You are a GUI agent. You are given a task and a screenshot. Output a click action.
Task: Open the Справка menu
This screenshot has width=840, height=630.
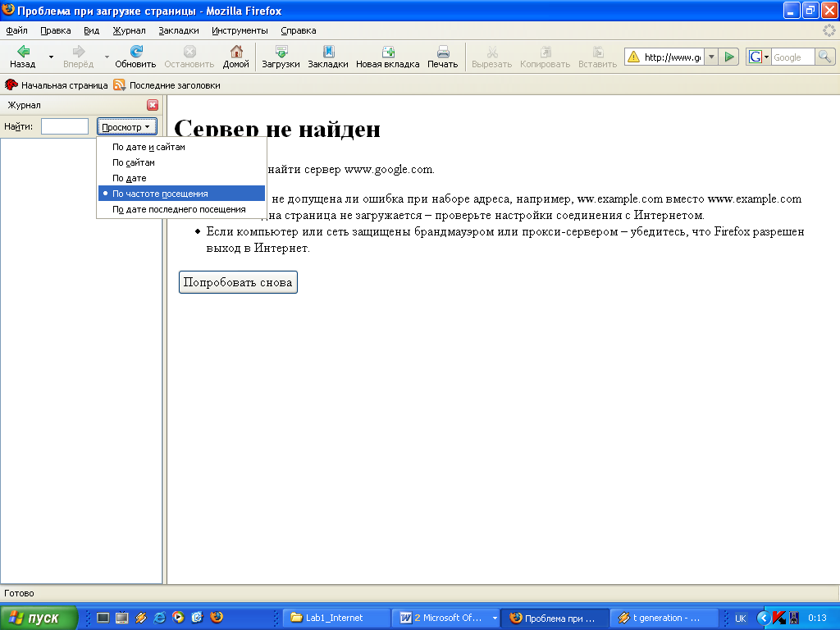299,30
